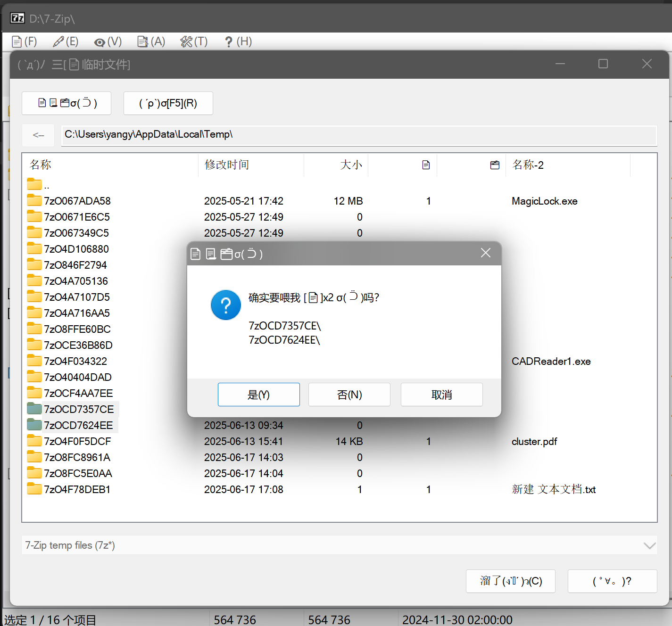Screen dimensions: 672x626
Task: Open the Edit (E) pencil menu
Action: [x=66, y=42]
